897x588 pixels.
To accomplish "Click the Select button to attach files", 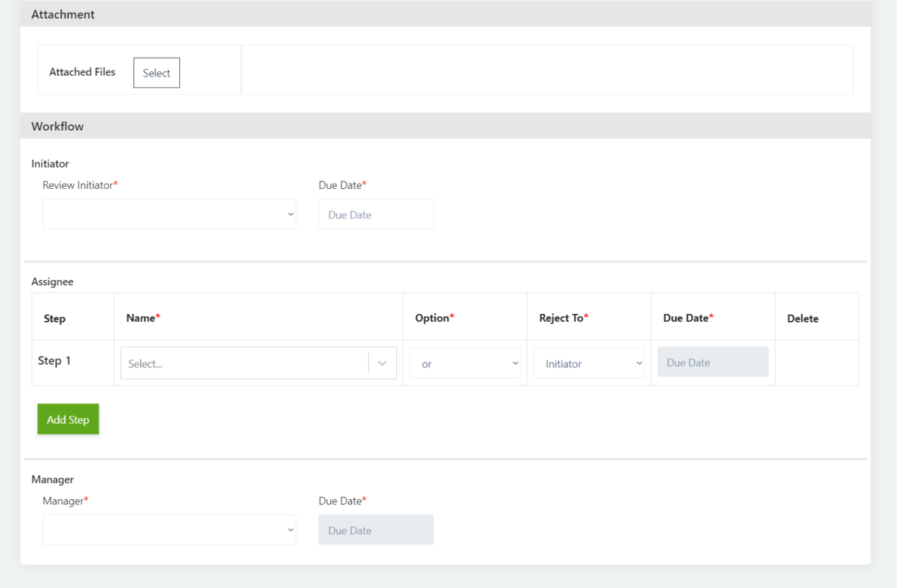I will point(156,72).
